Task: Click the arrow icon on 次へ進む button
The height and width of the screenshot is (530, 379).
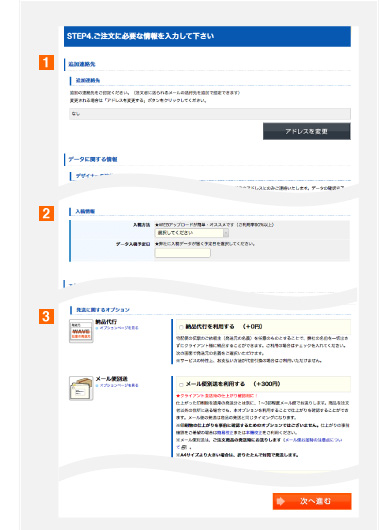Action: tap(281, 501)
